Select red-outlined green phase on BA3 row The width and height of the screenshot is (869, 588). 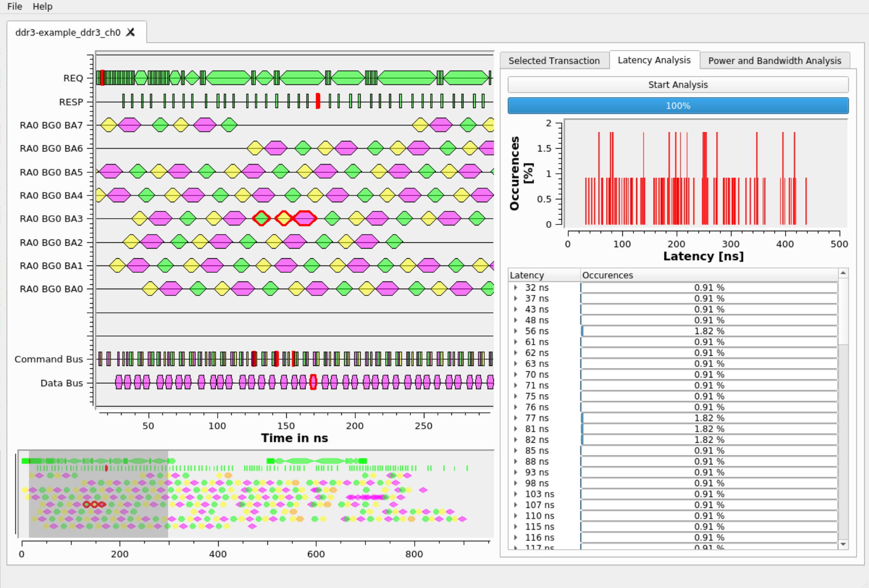click(x=261, y=218)
